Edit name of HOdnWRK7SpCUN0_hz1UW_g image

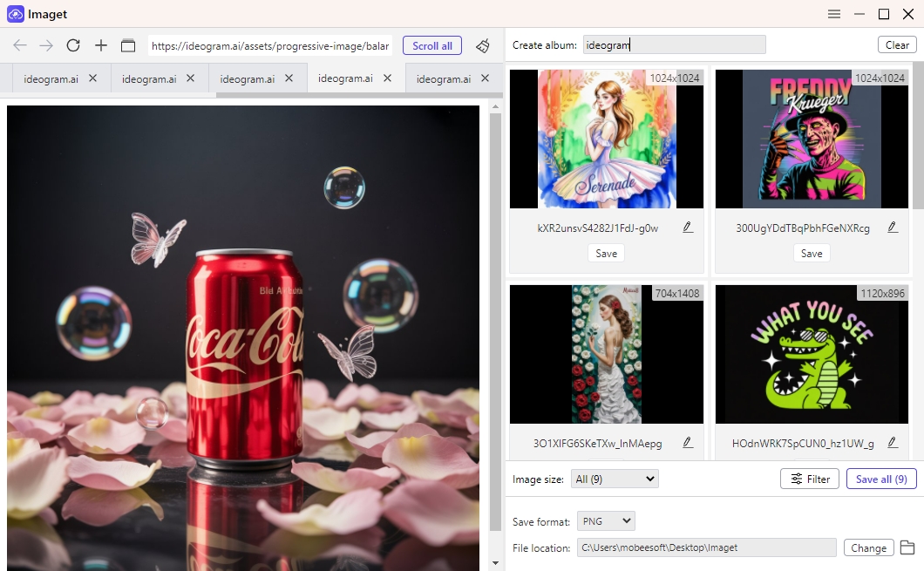pos(893,443)
